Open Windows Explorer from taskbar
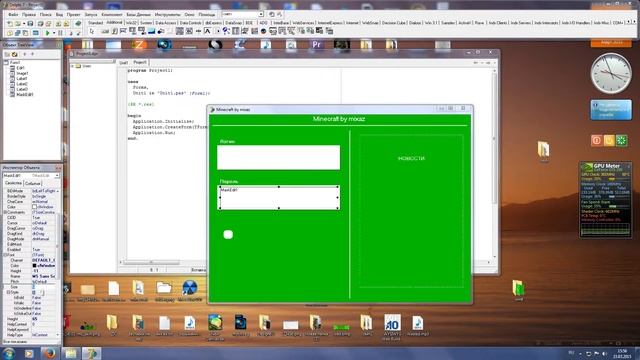Viewport: 640px width, 360px height. (x=70, y=353)
